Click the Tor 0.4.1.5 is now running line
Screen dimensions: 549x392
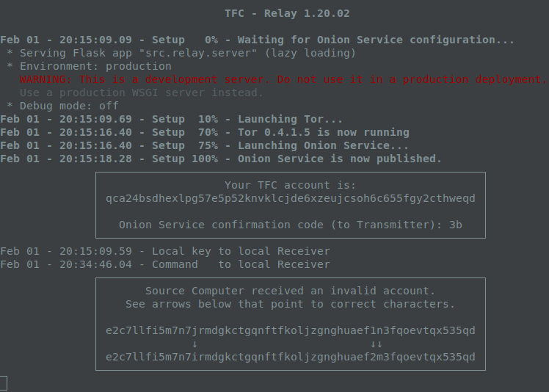pos(205,132)
